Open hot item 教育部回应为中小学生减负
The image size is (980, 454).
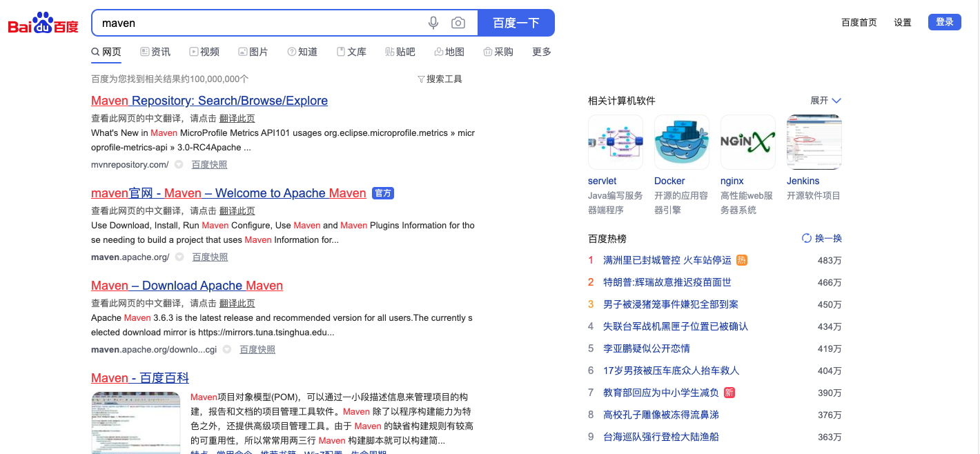(661, 393)
